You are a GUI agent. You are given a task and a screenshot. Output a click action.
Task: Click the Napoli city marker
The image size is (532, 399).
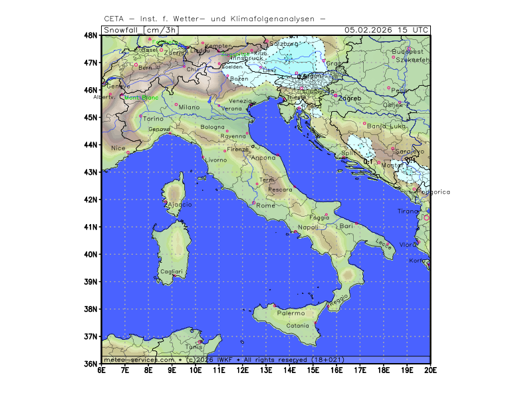tap(295, 231)
